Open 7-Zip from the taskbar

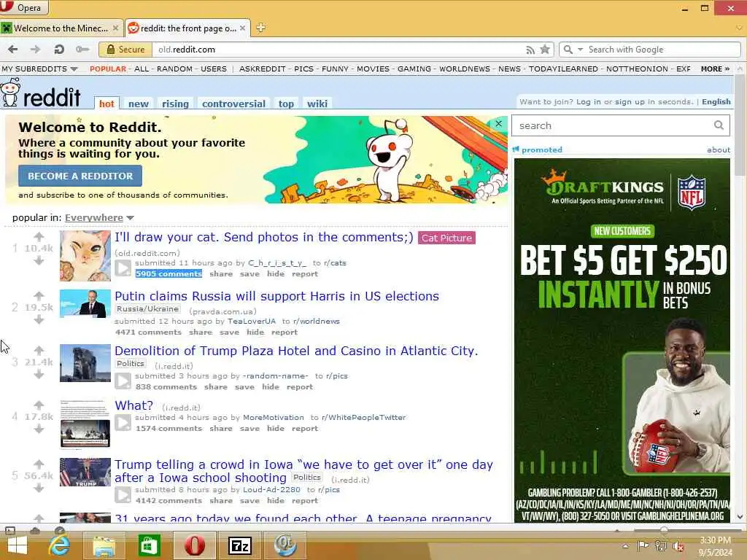239,545
